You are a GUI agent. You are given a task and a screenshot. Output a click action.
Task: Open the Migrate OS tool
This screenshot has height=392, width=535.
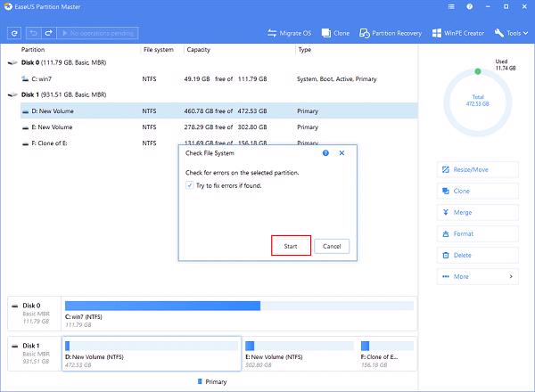pyautogui.click(x=292, y=34)
